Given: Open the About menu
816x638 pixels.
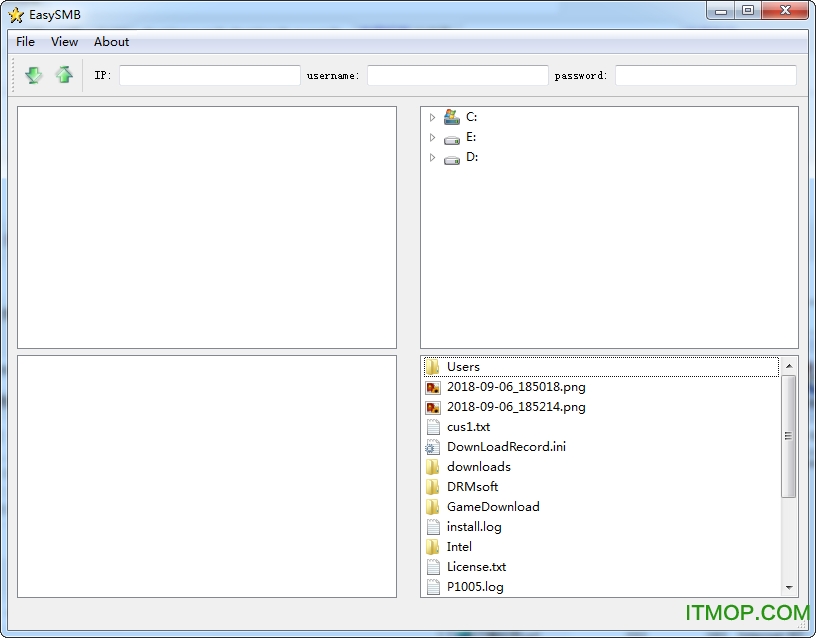Looking at the screenshot, I should click(x=111, y=42).
